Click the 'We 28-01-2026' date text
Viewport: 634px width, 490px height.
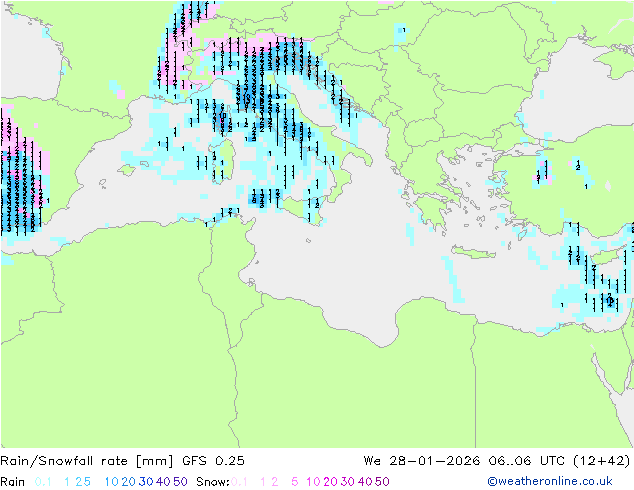(422, 460)
